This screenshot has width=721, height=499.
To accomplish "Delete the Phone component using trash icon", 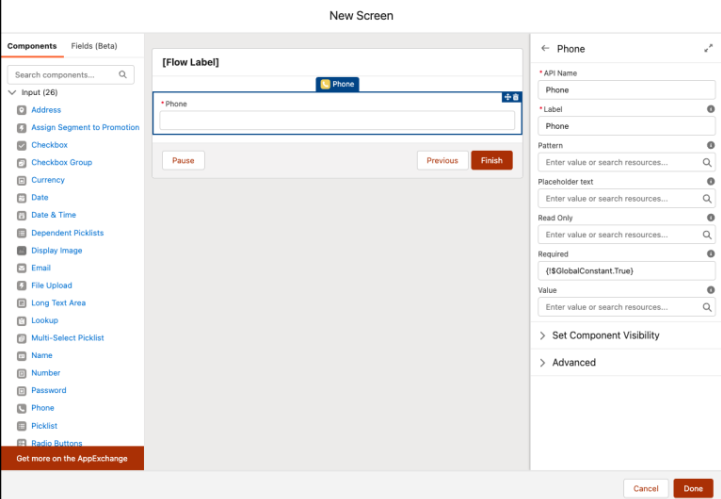I will click(x=516, y=97).
